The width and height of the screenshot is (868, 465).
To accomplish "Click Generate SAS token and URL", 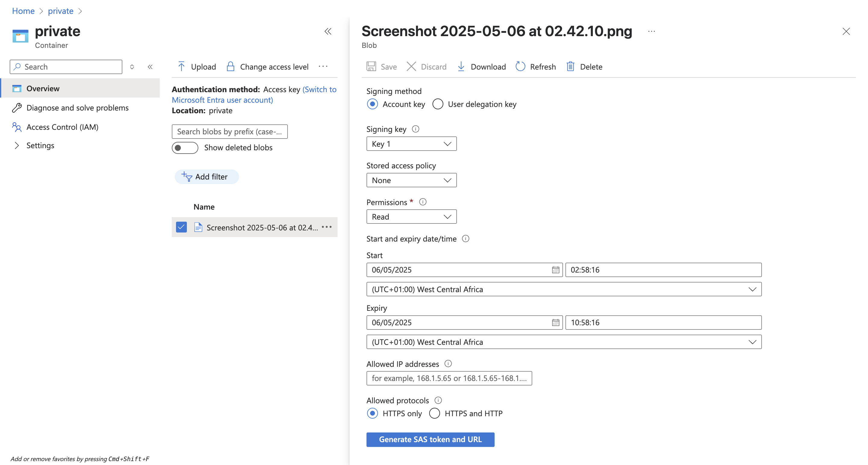I will click(x=430, y=439).
